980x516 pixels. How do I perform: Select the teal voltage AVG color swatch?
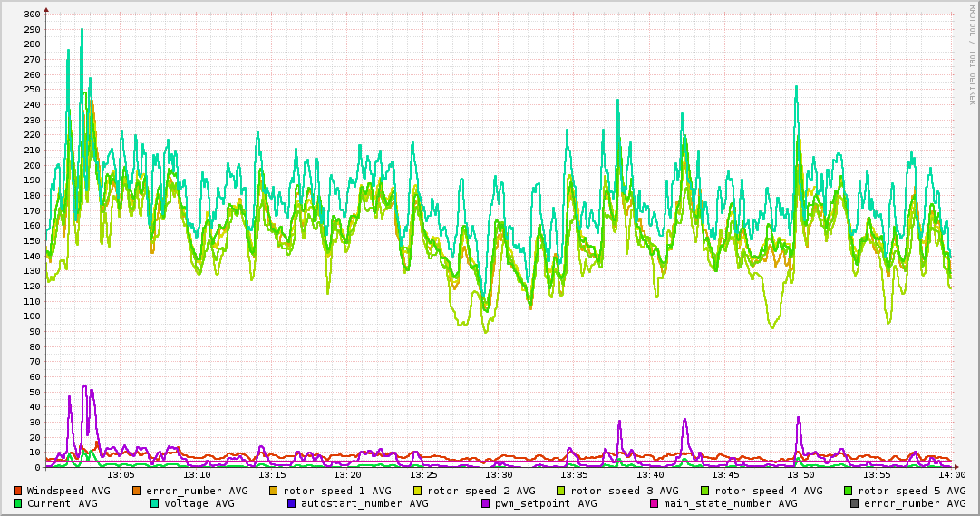point(155,503)
